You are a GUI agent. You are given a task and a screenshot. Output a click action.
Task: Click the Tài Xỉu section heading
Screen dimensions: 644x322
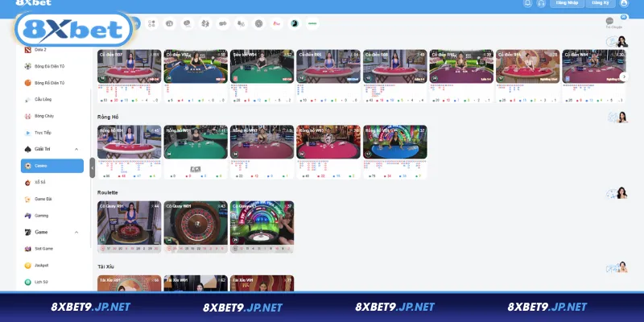point(105,267)
